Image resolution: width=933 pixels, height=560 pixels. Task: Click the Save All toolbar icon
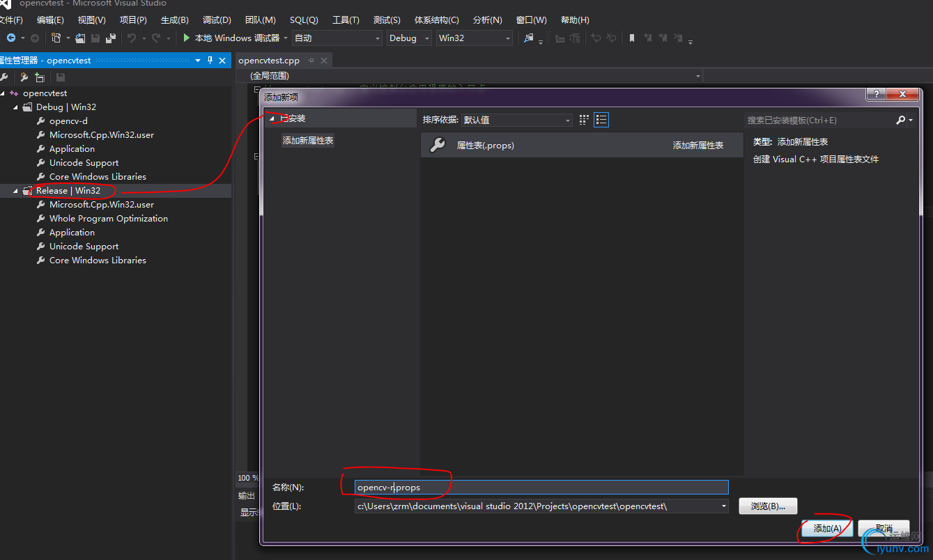point(111,38)
